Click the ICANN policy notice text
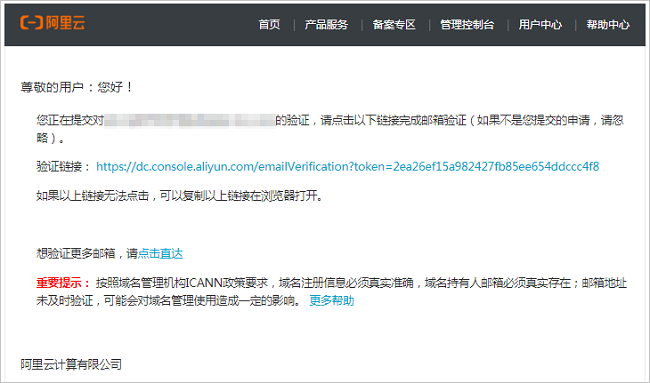The width and height of the screenshot is (650, 383). tap(332, 292)
